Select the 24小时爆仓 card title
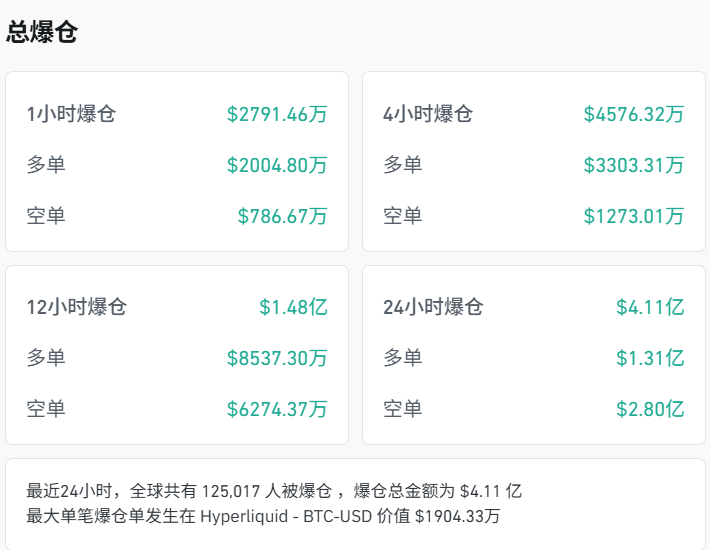Screen dimensions: 710x550 point(433,307)
